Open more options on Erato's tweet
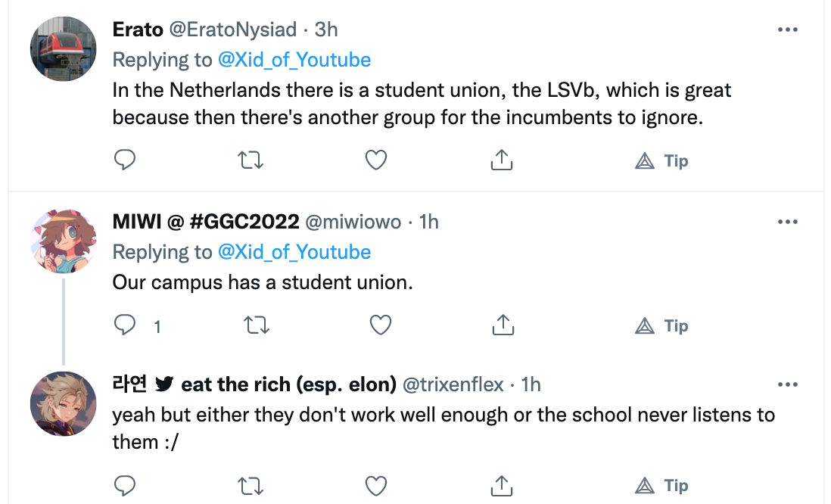This screenshot has height=504, width=831. [788, 30]
